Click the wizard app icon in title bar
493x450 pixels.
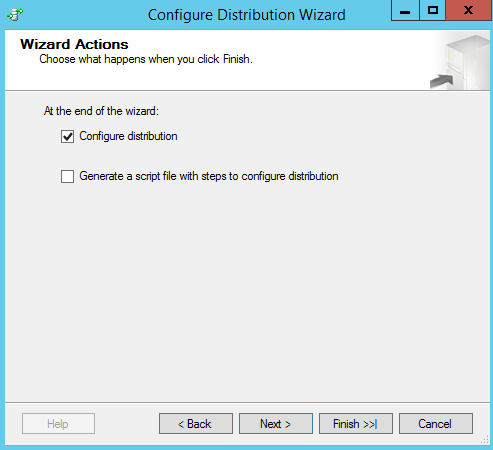pyautogui.click(x=15, y=15)
